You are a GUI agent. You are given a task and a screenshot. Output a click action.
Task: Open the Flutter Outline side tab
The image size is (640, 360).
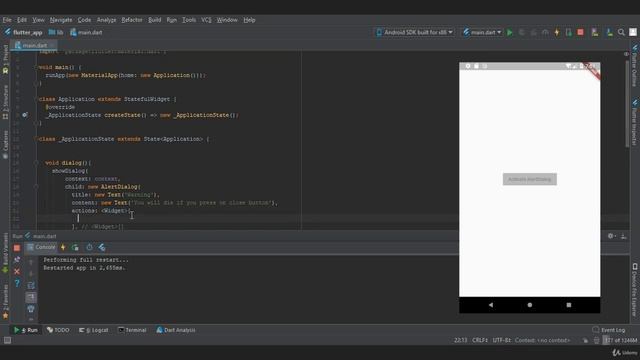[635, 65]
